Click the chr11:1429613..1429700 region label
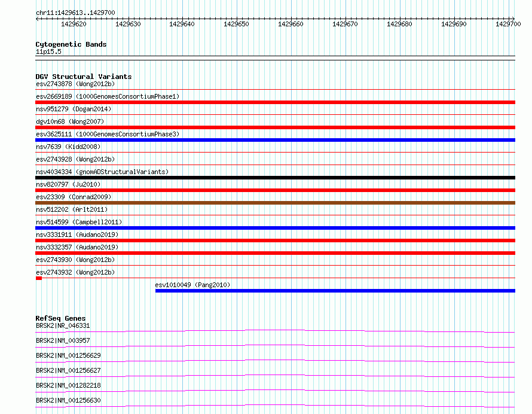 coord(75,13)
